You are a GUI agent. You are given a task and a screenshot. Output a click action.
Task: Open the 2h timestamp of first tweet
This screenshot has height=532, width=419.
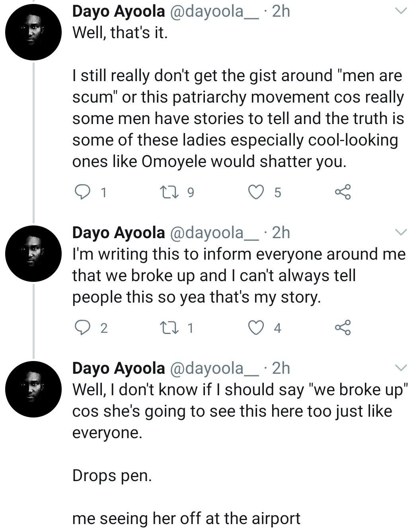[x=281, y=12]
